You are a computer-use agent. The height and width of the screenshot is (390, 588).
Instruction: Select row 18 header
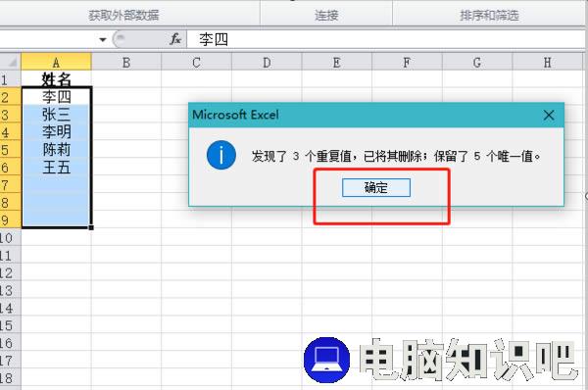coord(11,378)
